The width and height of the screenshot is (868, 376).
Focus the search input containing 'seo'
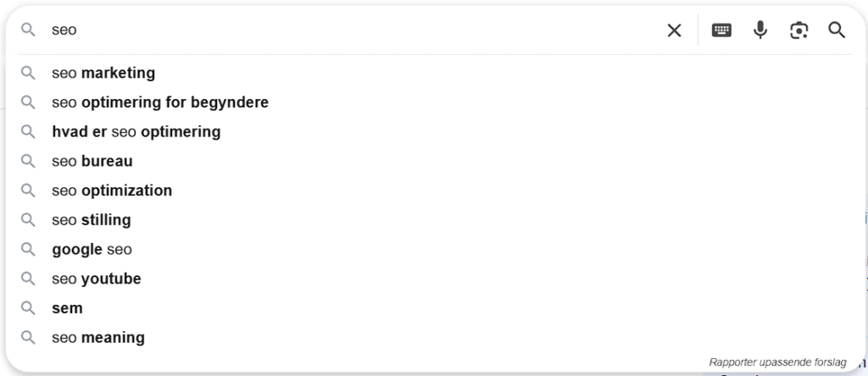coord(354,30)
